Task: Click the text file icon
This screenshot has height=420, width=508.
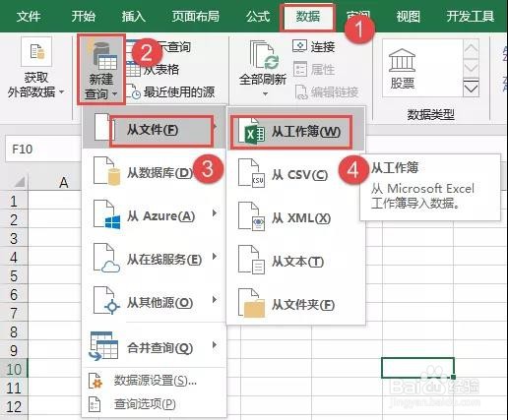Action: [251, 260]
